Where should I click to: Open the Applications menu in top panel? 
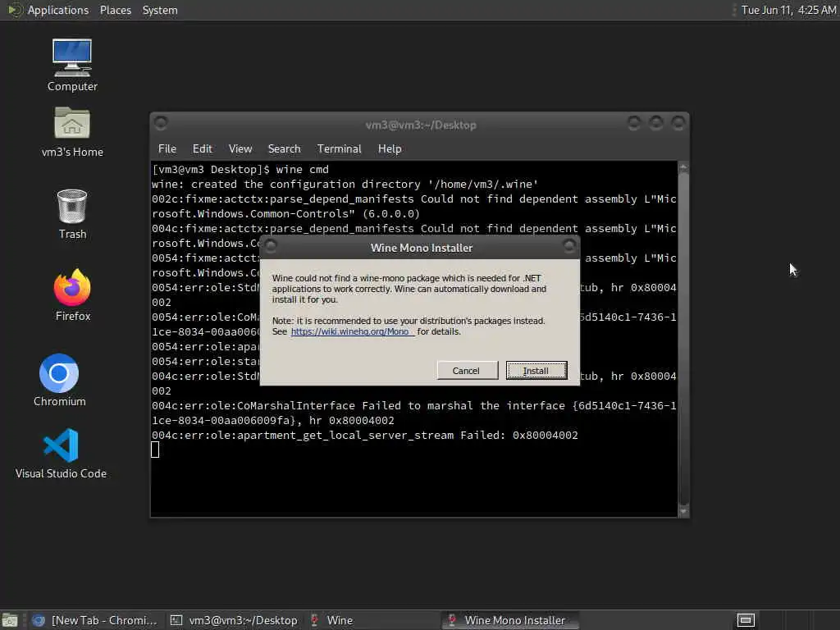58,10
